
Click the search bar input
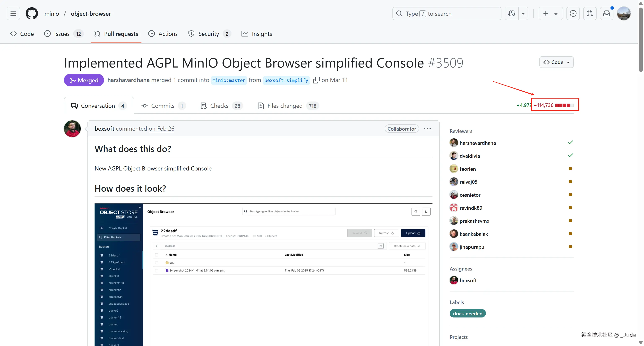pyautogui.click(x=447, y=13)
